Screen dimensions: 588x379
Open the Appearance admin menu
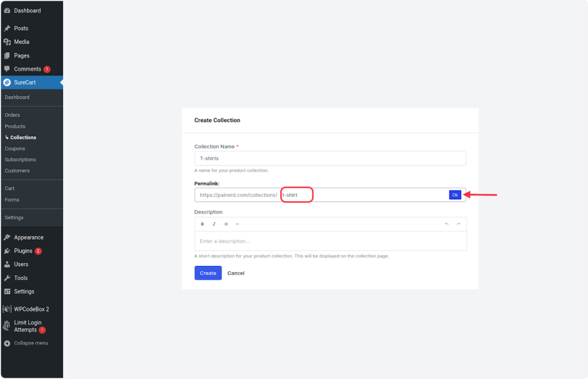[x=28, y=237]
